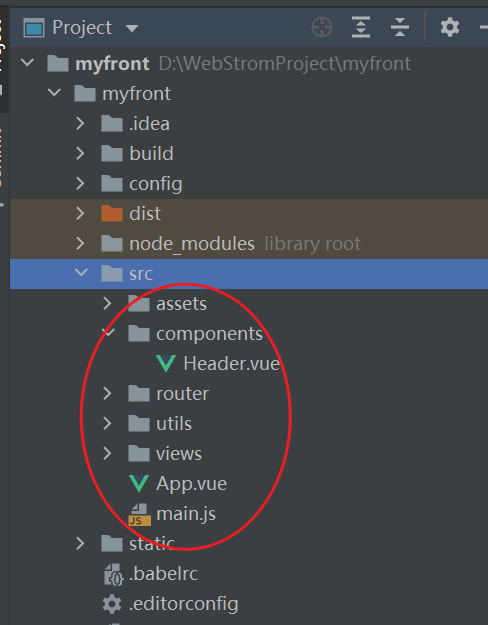Click the src folder icon
Image resolution: width=488 pixels, height=625 pixels.
click(x=112, y=273)
